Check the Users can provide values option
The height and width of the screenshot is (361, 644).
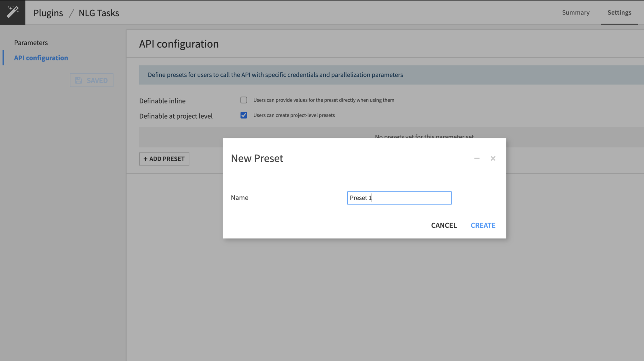tap(244, 100)
